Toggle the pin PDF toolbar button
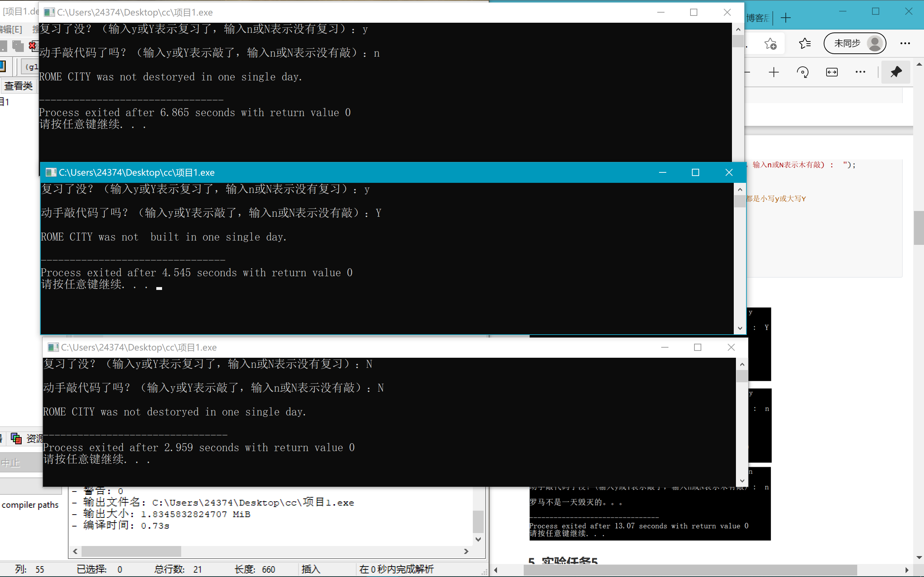Viewport: 924px width, 577px height. 896,72
